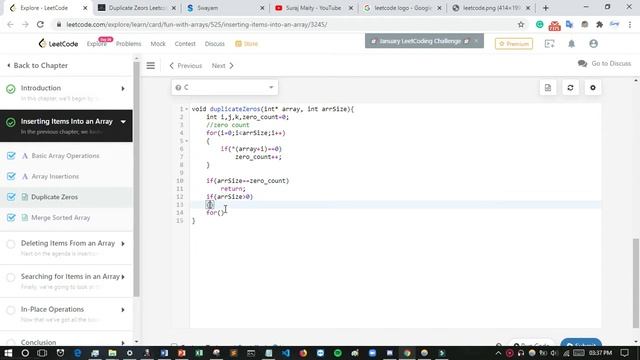Click the sidebar vertical scrollbar
Screen dimensions: 640x360
click(x=136, y=180)
